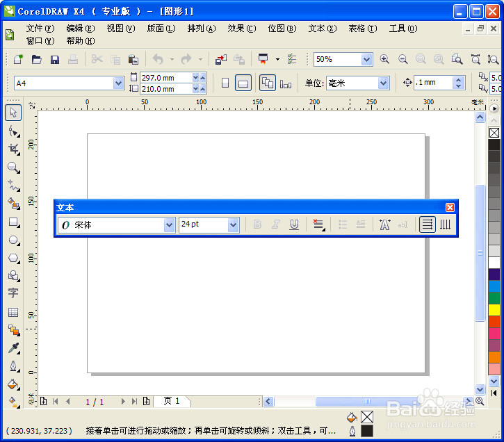Toggle apply layout to all pages
The image size is (504, 442).
268,83
